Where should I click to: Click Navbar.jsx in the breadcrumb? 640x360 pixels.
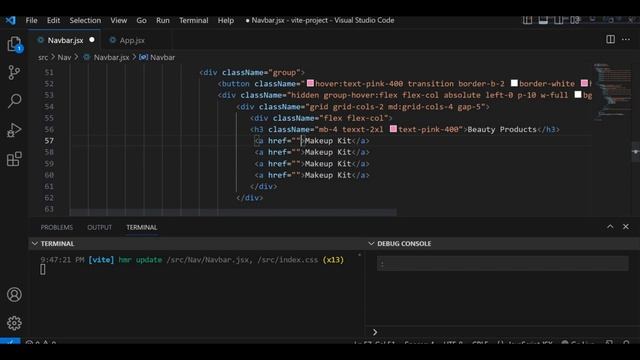click(x=111, y=58)
